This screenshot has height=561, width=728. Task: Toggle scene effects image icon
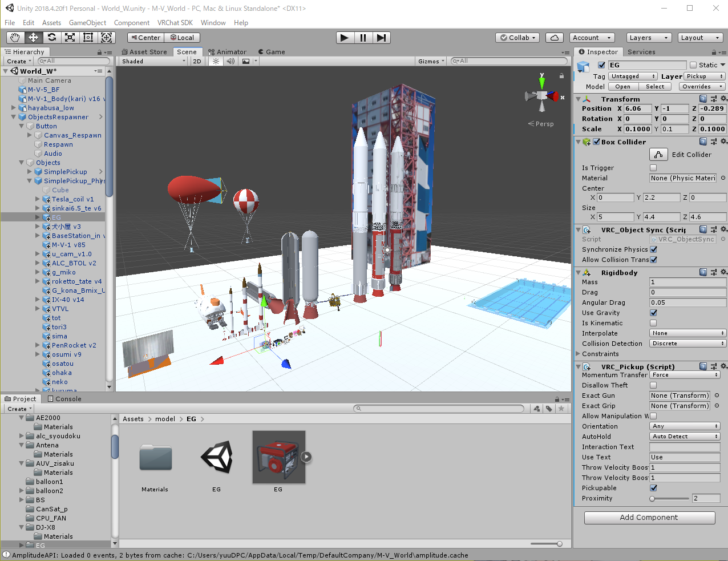pos(246,61)
